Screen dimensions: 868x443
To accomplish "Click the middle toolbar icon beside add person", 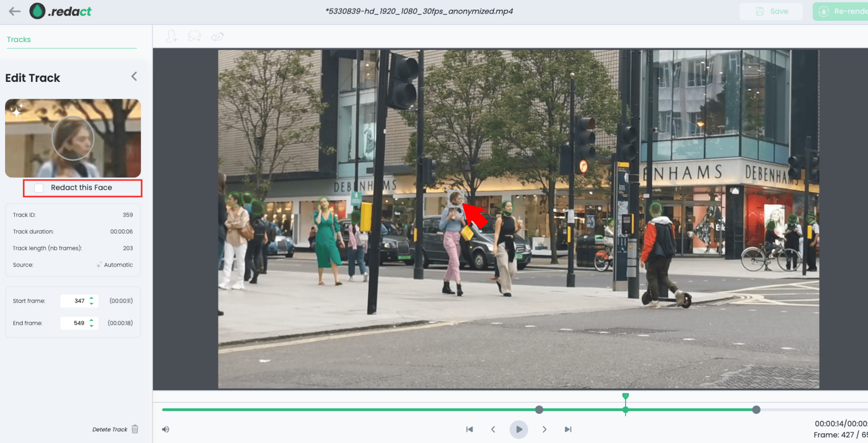I will click(x=195, y=36).
